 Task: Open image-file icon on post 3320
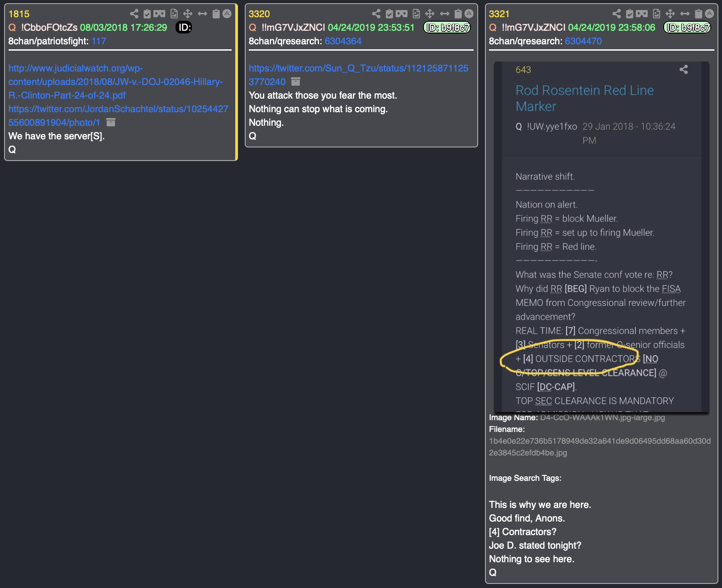(416, 14)
